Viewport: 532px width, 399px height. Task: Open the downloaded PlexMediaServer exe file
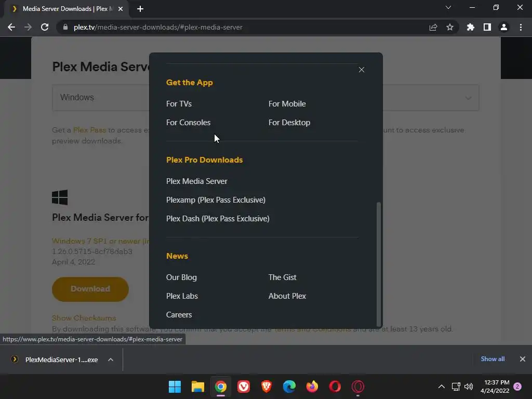point(61,360)
